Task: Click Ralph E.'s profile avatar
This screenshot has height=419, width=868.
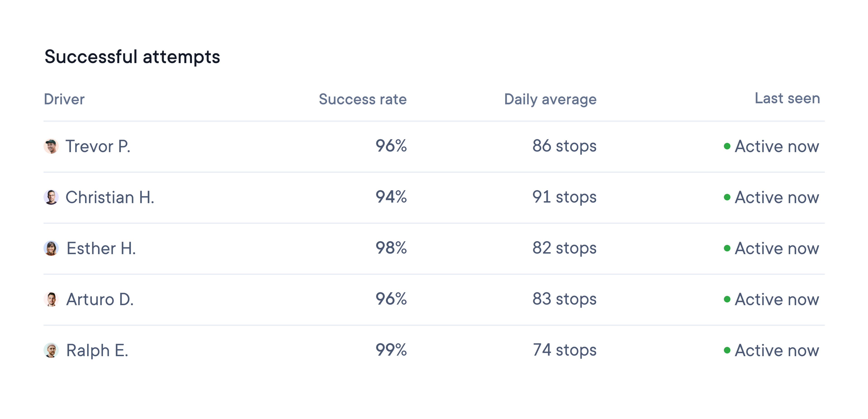Action: pos(51,350)
